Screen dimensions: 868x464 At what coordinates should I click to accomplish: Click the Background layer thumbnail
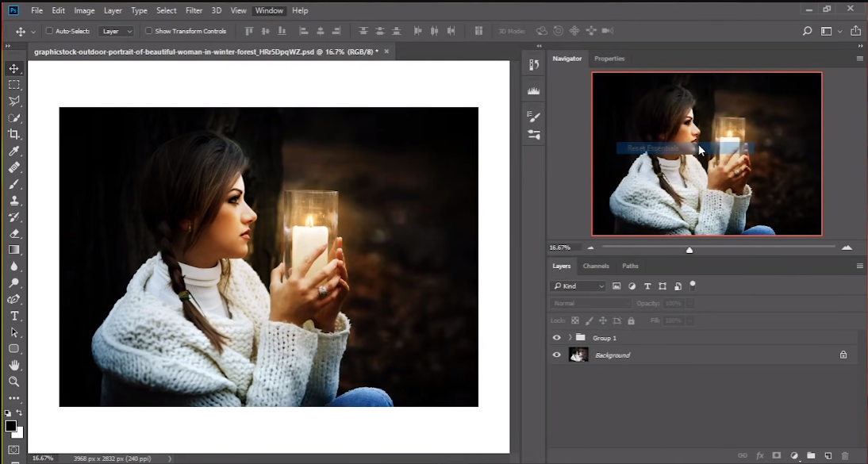click(578, 355)
